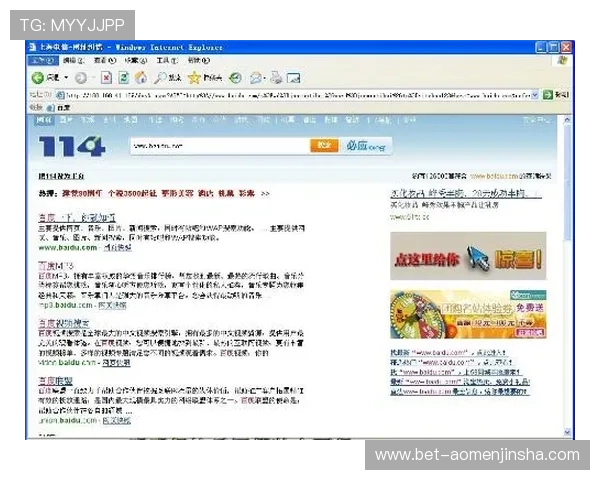
Task: Click the Windows flag logo at menu bar right
Action: tap(562, 60)
